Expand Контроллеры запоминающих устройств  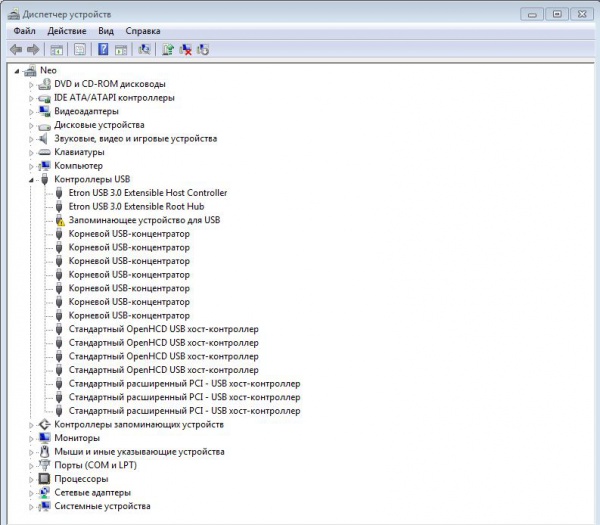pos(31,425)
